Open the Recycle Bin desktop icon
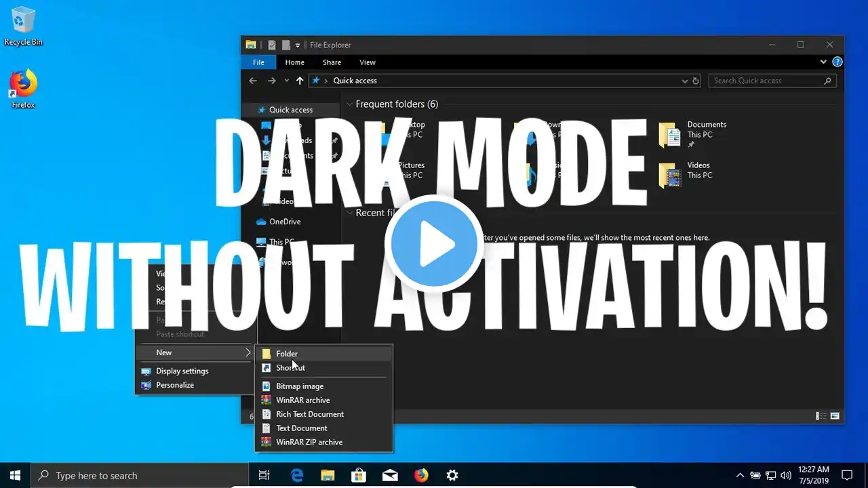Image resolution: width=868 pixels, height=488 pixels. click(23, 26)
